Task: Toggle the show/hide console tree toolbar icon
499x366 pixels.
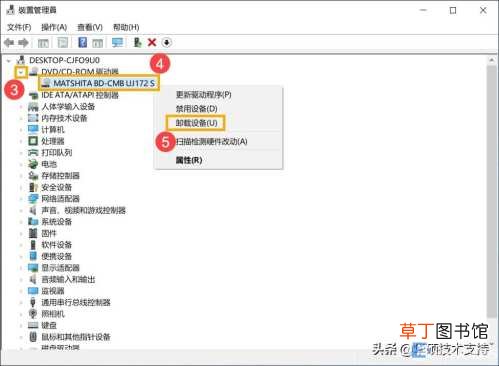Action: coord(43,43)
